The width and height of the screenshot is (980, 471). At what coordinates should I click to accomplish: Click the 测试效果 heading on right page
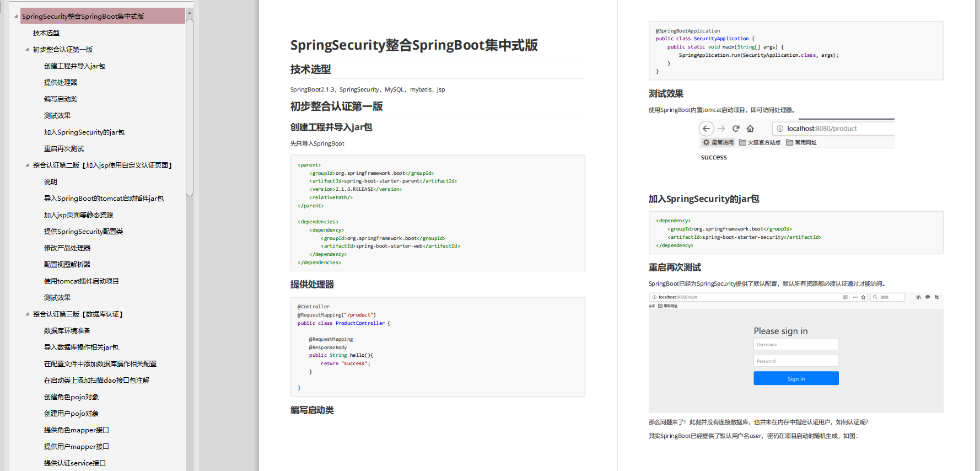point(666,94)
